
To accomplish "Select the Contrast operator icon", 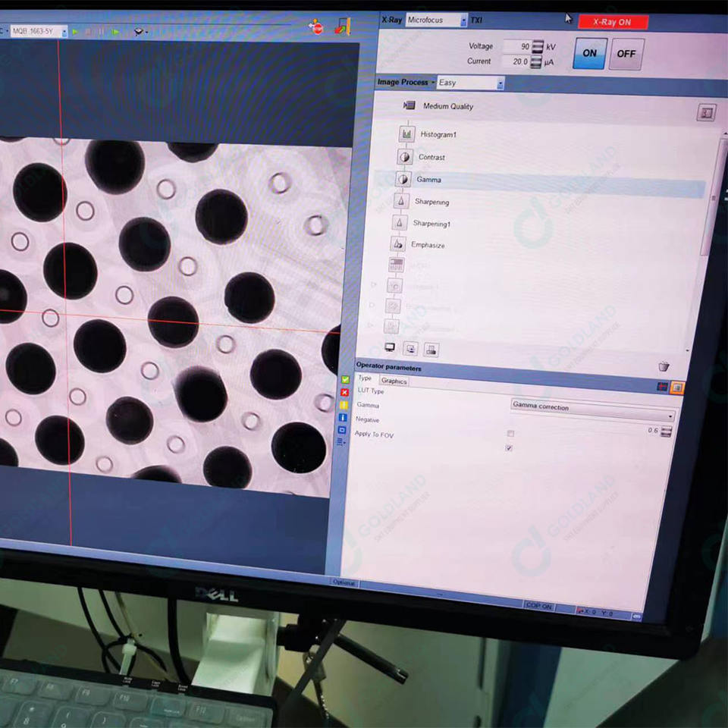I will click(x=404, y=157).
